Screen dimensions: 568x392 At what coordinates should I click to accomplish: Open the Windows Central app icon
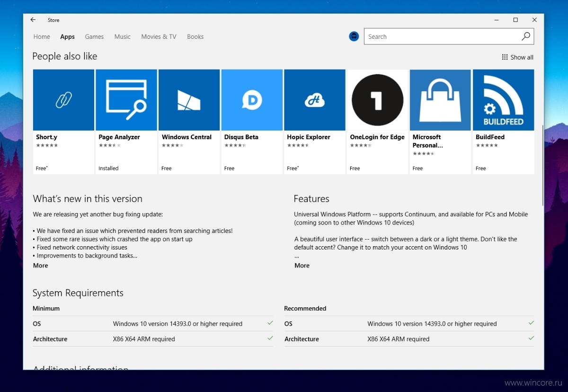tap(189, 100)
